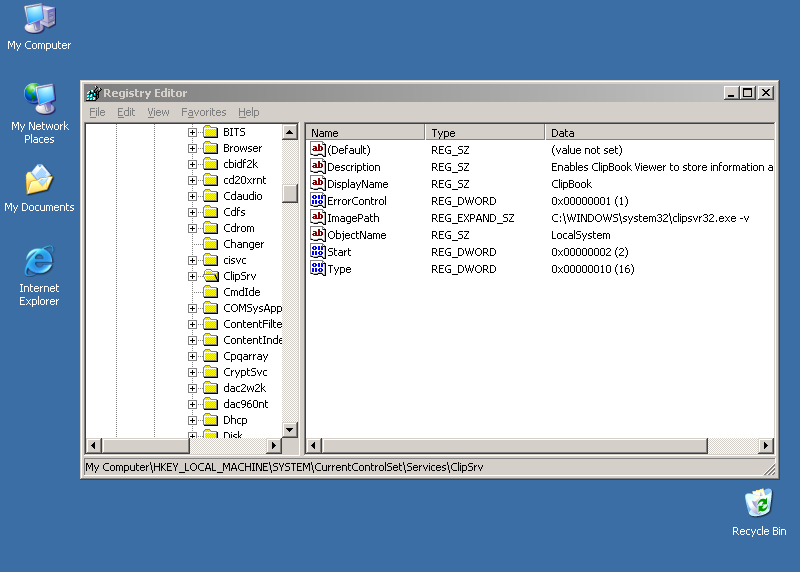Click the string icon next to ImagePath
The image size is (800, 572).
point(317,217)
